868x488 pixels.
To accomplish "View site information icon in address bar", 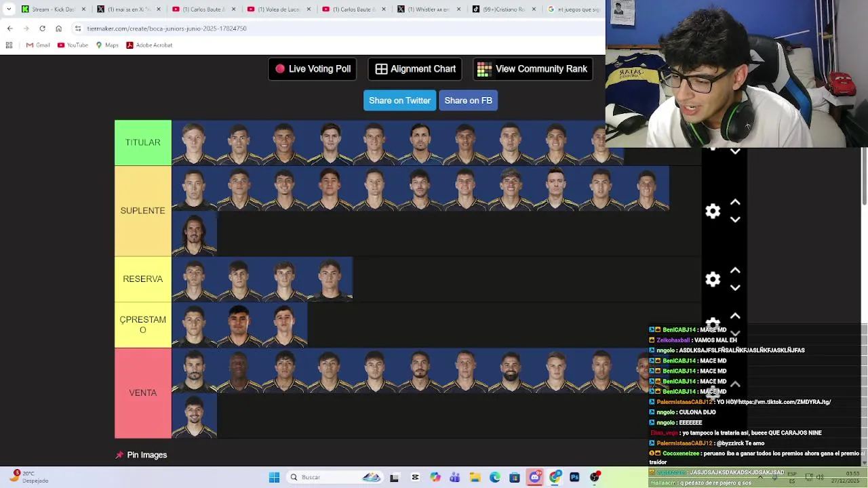I will (x=78, y=28).
